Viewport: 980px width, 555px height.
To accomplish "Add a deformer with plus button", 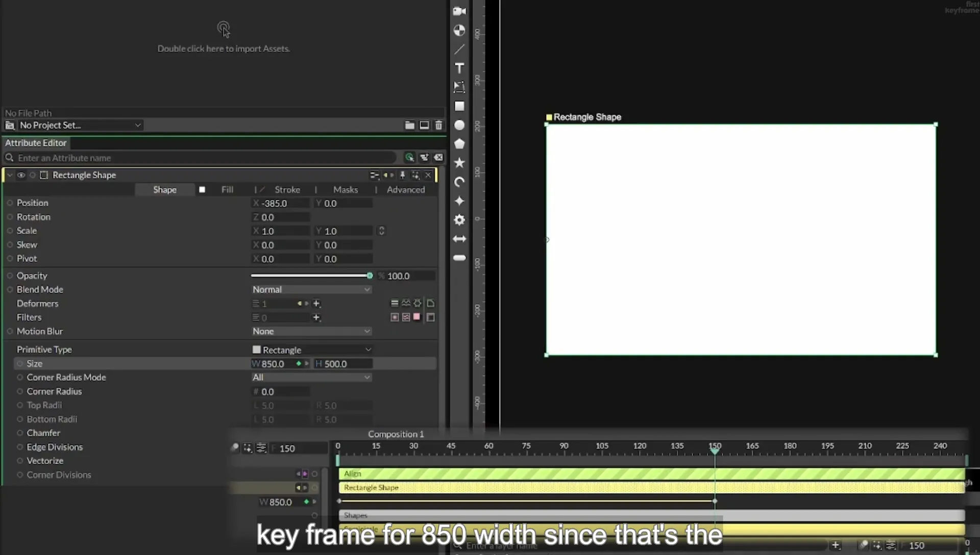I will [316, 304].
